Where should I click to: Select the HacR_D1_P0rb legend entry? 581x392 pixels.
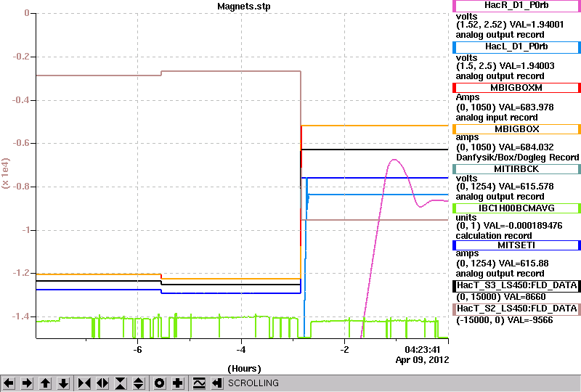pyautogui.click(x=516, y=6)
